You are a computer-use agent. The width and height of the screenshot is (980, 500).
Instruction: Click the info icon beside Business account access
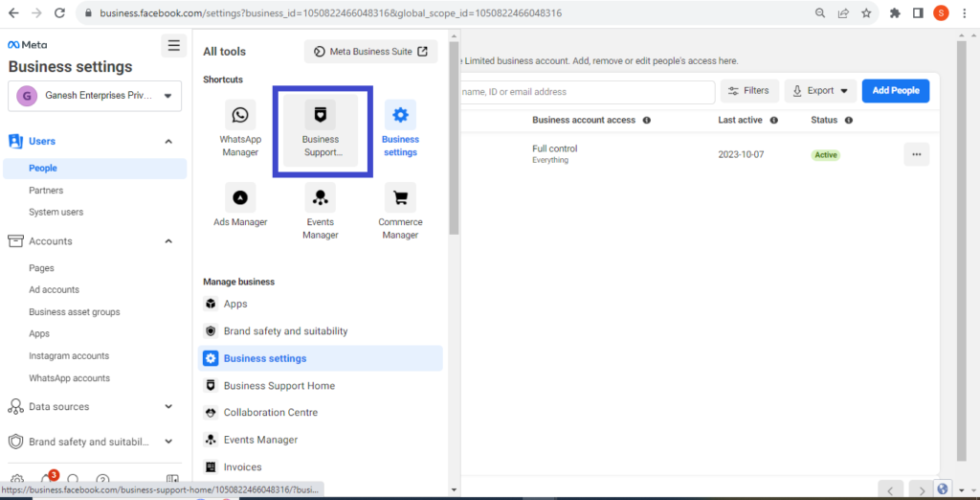(647, 120)
